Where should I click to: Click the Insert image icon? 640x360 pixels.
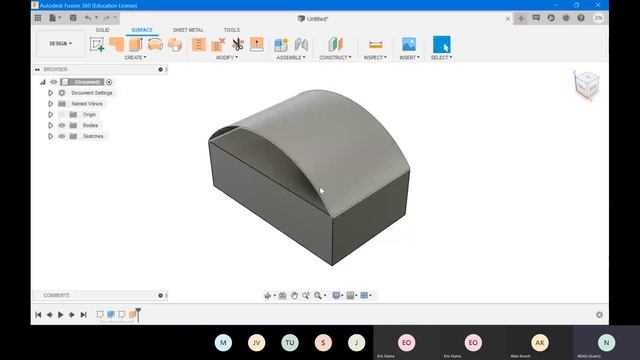[409, 44]
